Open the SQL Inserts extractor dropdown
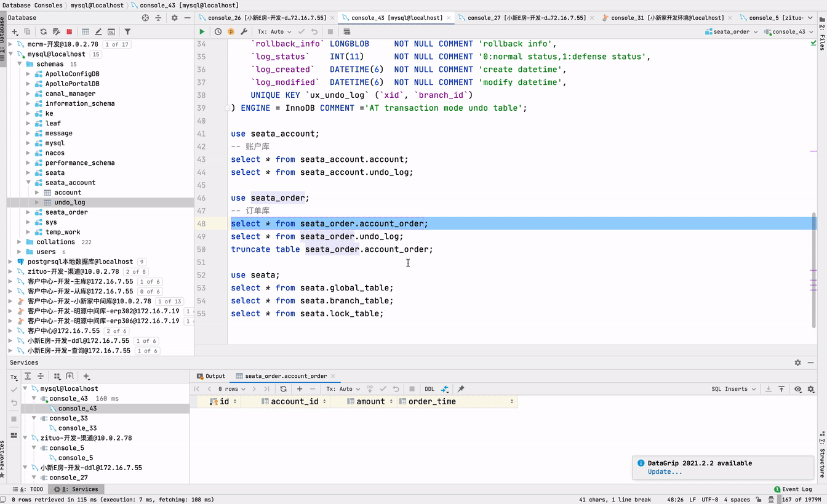 click(733, 389)
